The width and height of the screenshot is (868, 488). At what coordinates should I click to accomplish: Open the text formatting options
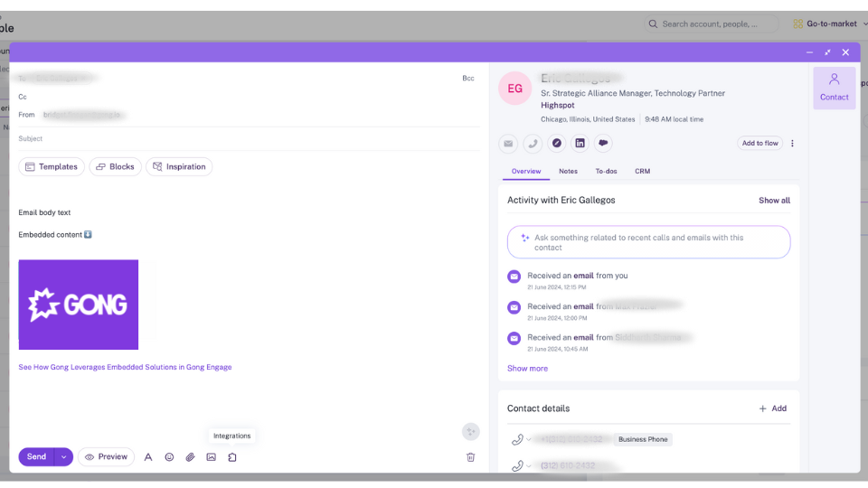[x=148, y=457]
